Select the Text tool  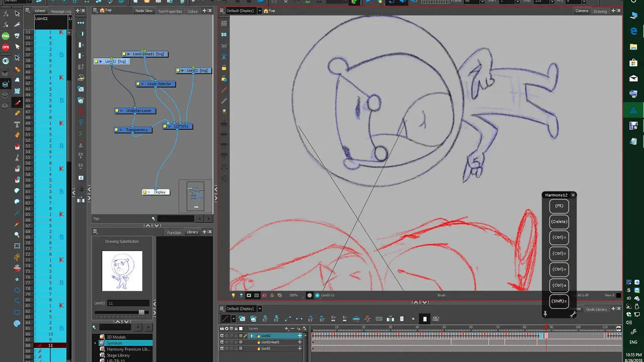17,124
